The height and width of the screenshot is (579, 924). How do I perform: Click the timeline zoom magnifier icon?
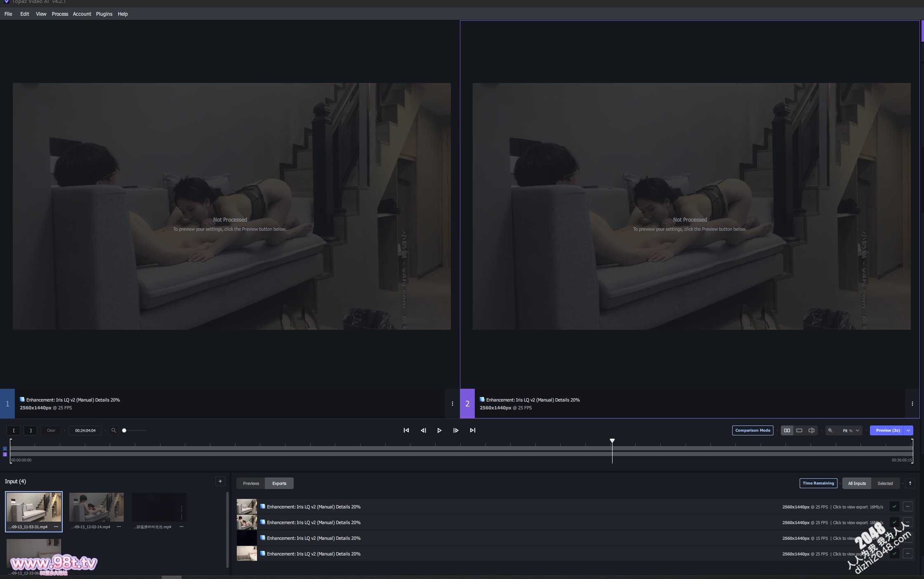[x=114, y=430]
